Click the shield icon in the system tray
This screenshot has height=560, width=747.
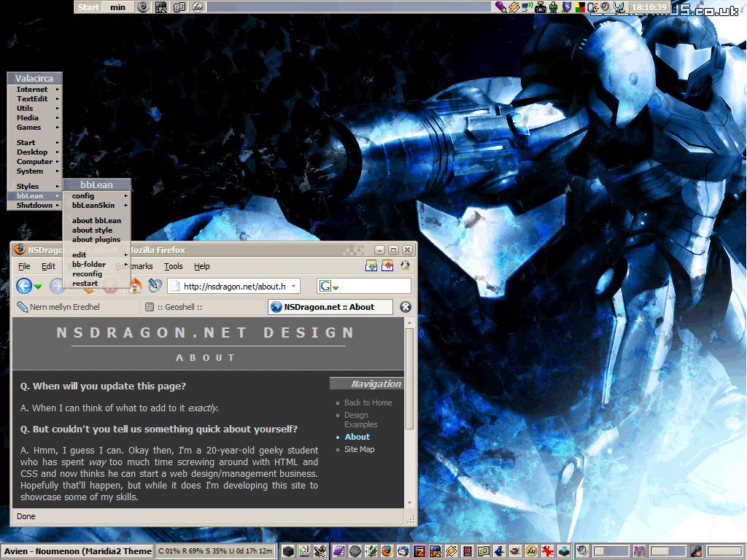(x=566, y=7)
